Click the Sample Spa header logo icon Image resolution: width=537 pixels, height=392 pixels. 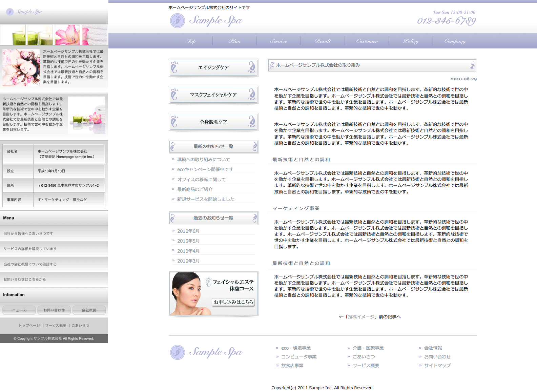pyautogui.click(x=178, y=21)
